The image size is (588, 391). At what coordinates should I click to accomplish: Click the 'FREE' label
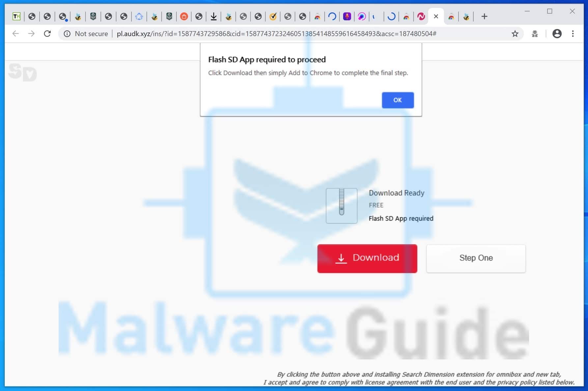(x=376, y=205)
